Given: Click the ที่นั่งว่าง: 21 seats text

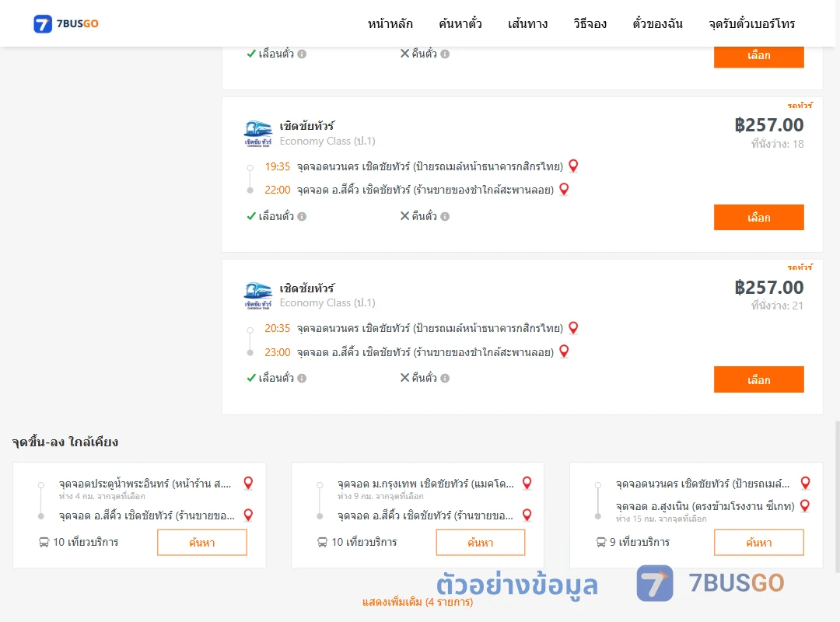Looking at the screenshot, I should (x=777, y=306).
